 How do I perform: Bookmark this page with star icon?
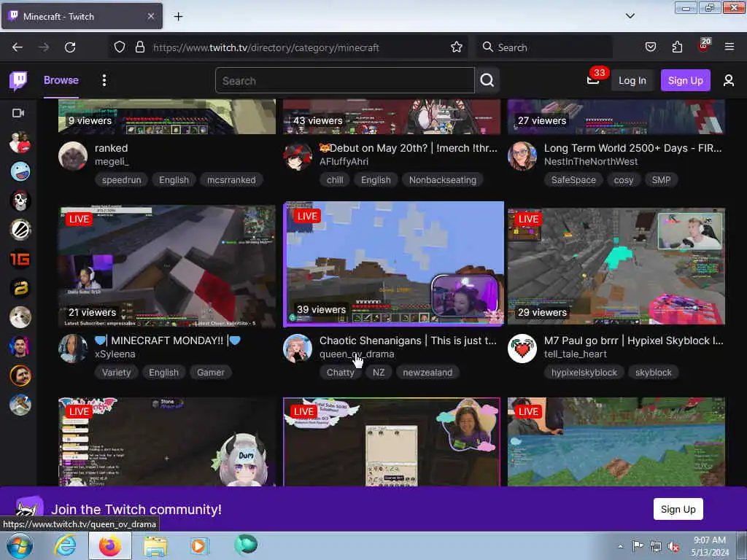tap(457, 47)
